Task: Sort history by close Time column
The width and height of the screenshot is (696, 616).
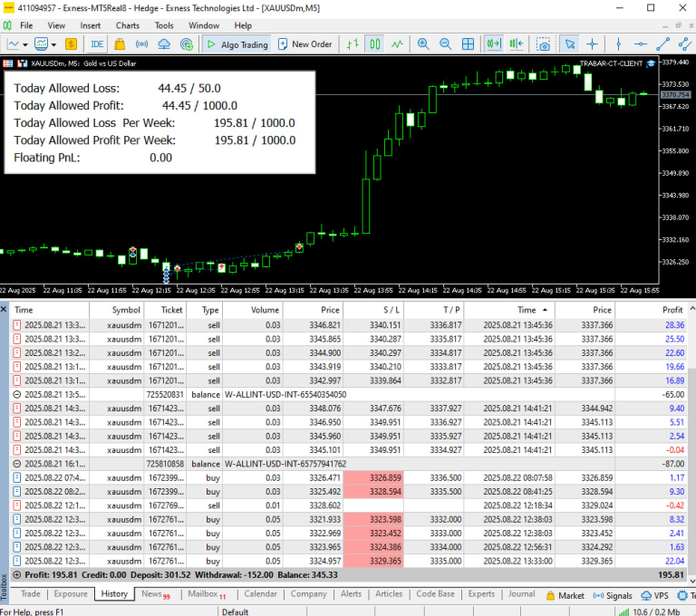Action: (x=509, y=310)
